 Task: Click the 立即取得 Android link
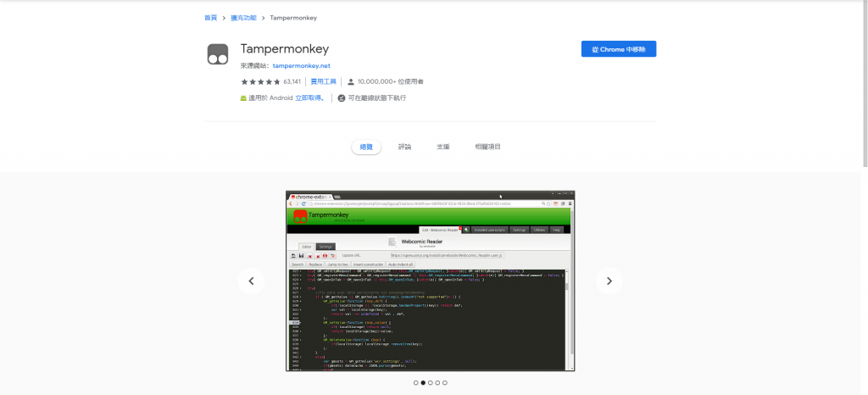(x=310, y=98)
